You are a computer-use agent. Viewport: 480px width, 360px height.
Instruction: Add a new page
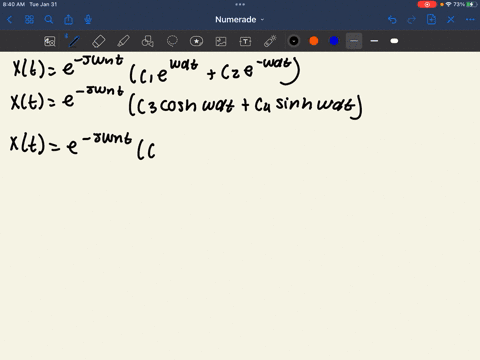click(431, 19)
